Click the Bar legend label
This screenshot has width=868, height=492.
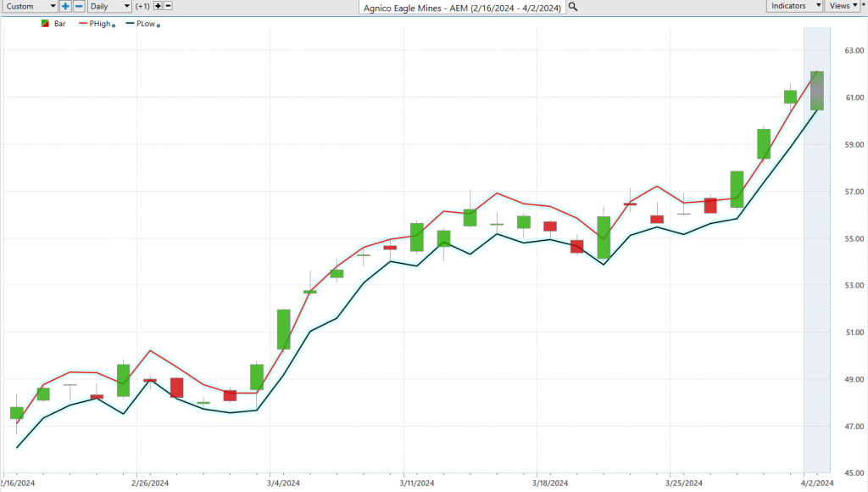tap(60, 24)
